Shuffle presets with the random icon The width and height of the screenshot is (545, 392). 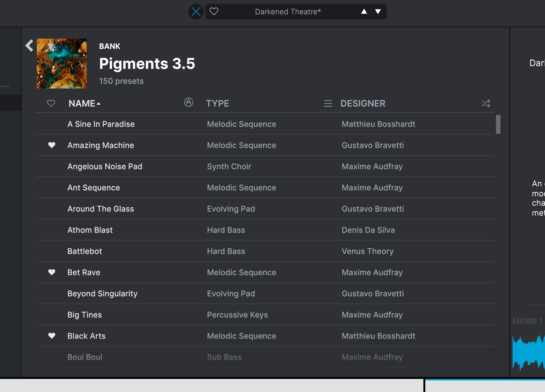pos(486,103)
